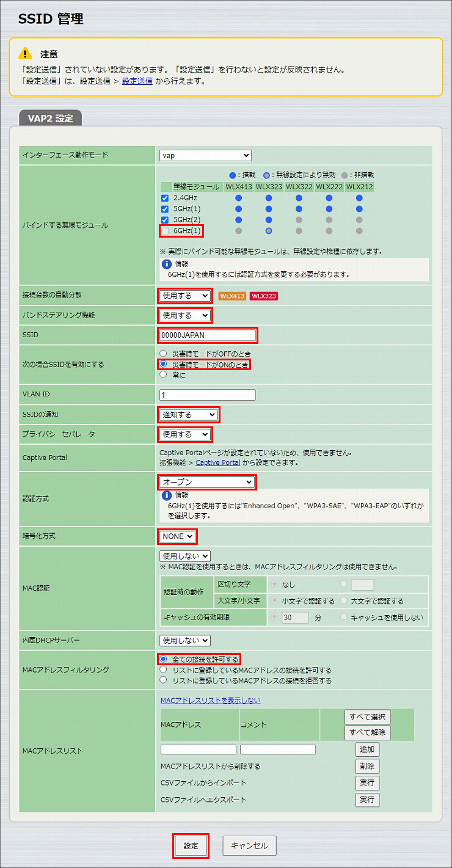Screen dimensions: 452x868
Task: Click the バインドする無線モジュール row label
Action: click(x=64, y=225)
